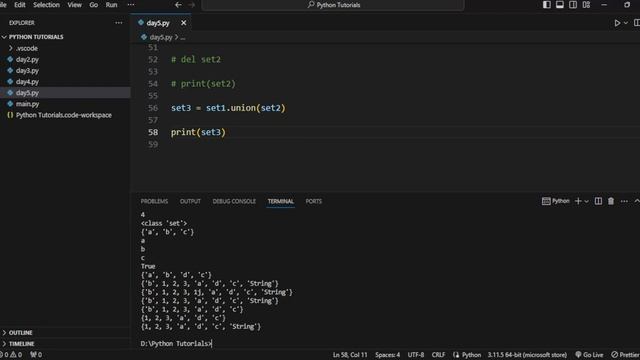Open Explorer views and more actions ellipsis
This screenshot has height=360, width=640.
tap(119, 23)
